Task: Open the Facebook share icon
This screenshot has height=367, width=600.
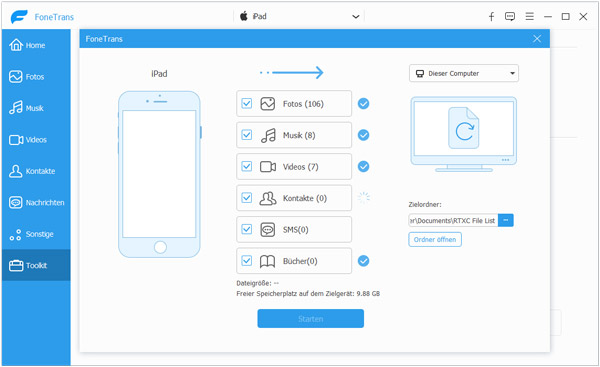Action: click(491, 16)
